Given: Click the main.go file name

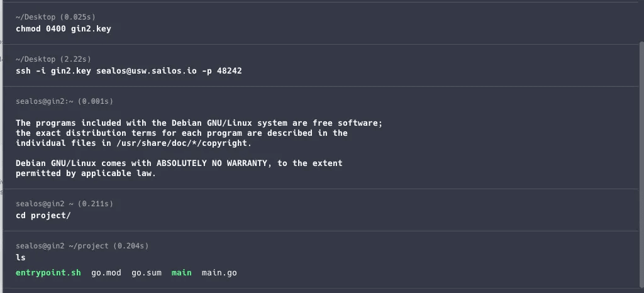Looking at the screenshot, I should 219,273.
